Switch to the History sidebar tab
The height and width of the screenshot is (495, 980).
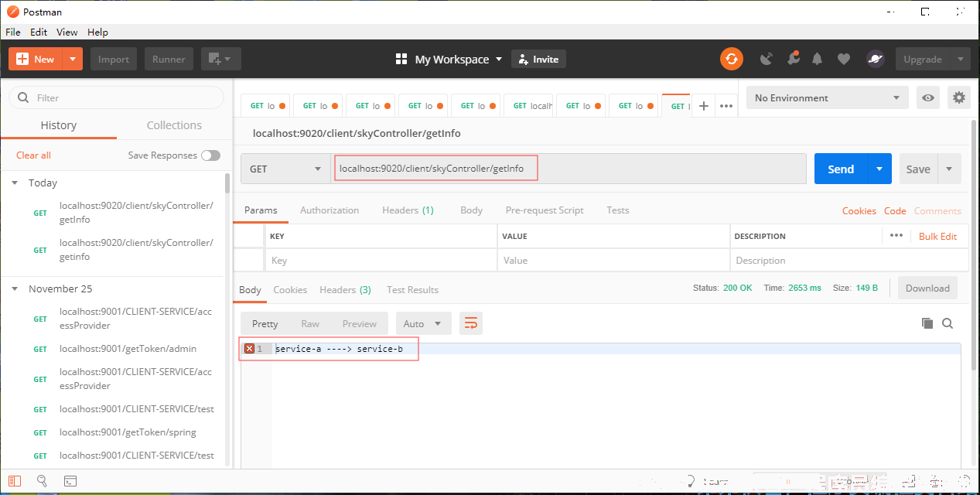(59, 125)
